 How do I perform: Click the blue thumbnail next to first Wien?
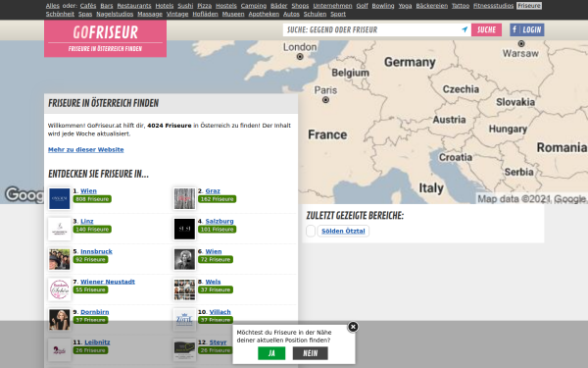(x=59, y=198)
